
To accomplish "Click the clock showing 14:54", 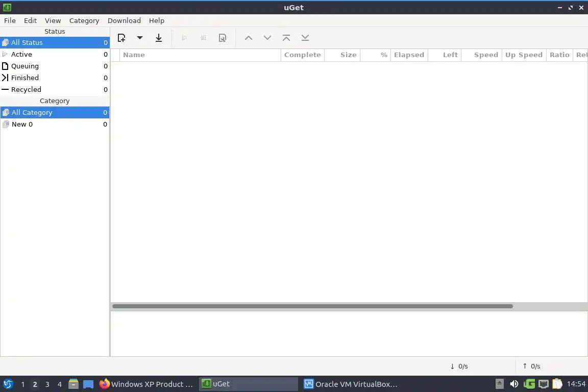I will 576,384.
